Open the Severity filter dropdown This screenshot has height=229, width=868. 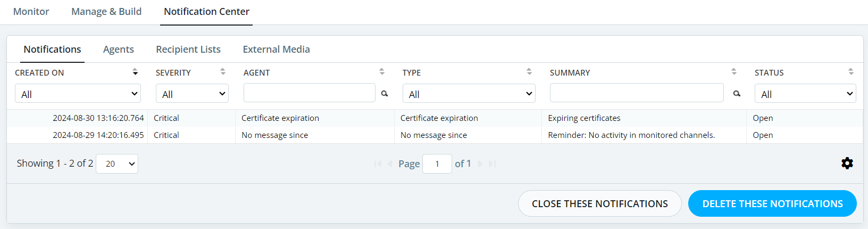(x=192, y=93)
